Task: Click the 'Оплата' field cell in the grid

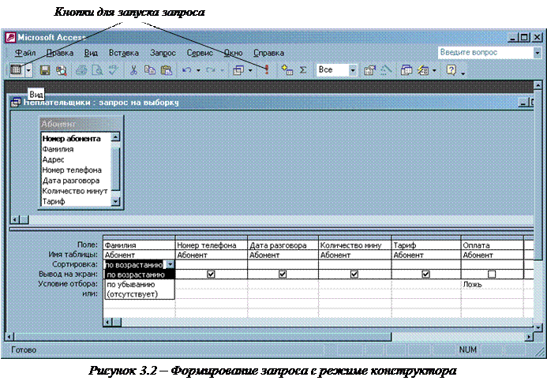Action: 493,245
